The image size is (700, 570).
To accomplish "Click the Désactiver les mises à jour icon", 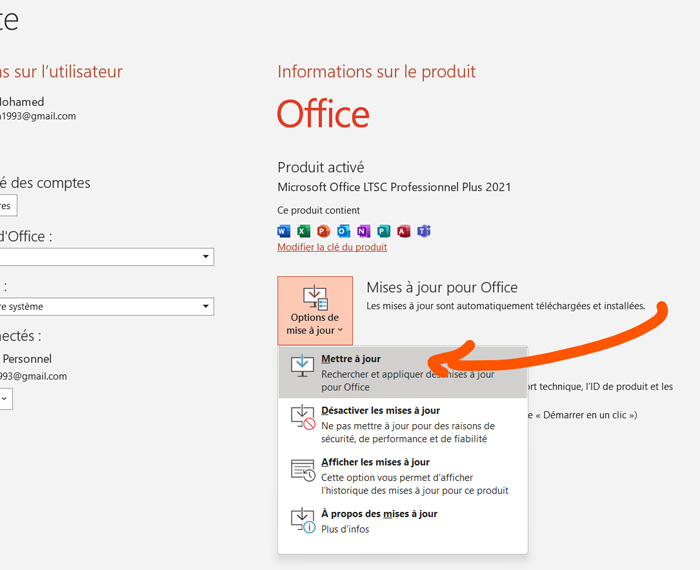I will point(303,417).
